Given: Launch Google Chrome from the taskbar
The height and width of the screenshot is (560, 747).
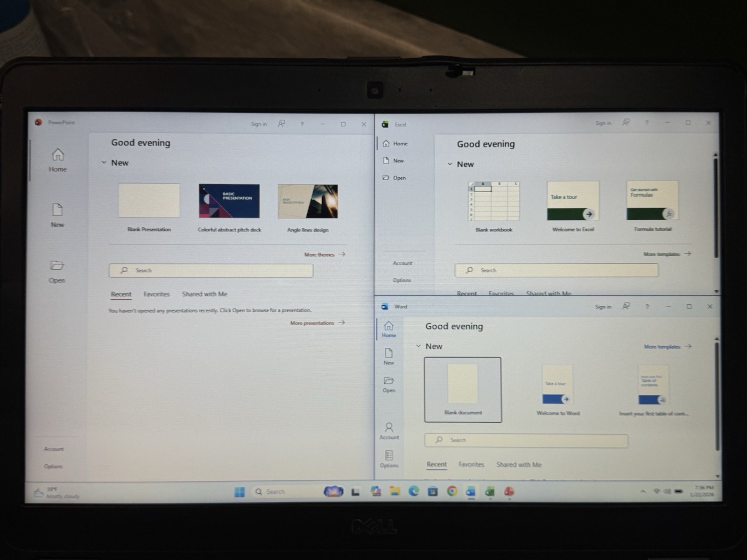Looking at the screenshot, I should [x=452, y=491].
